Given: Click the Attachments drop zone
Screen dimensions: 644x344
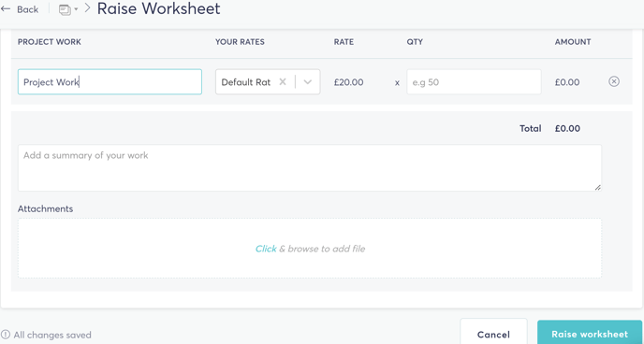Looking at the screenshot, I should pyautogui.click(x=309, y=249).
